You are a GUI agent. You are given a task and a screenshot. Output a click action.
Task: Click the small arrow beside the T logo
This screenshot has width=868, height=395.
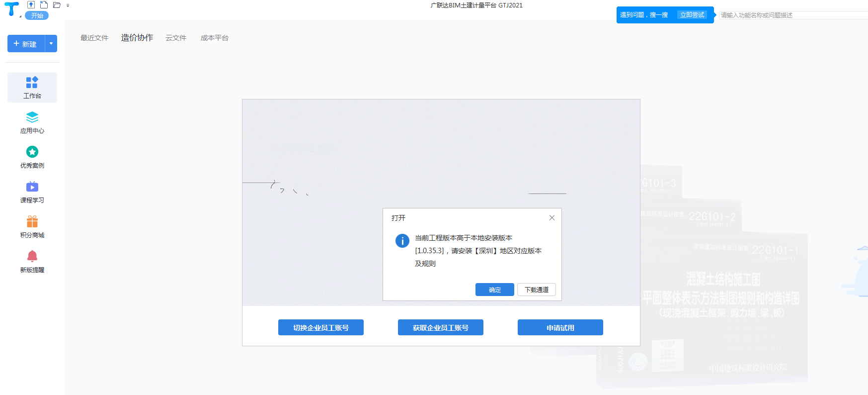tap(21, 16)
